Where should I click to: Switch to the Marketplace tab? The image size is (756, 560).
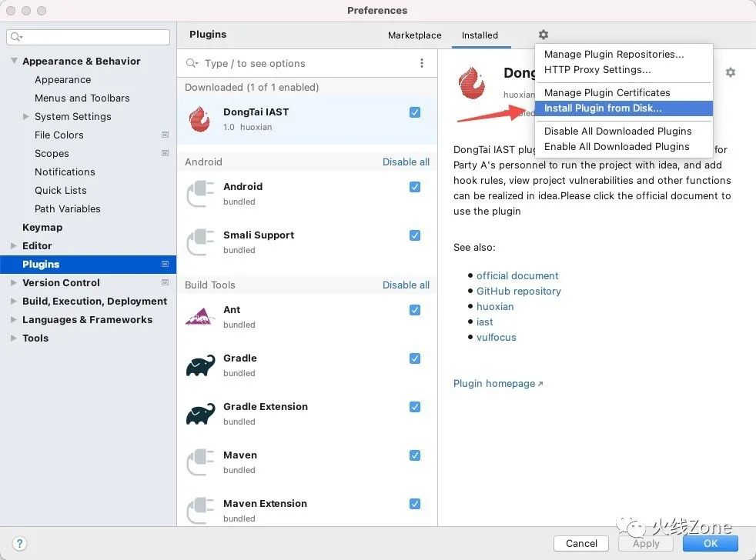pyautogui.click(x=415, y=35)
